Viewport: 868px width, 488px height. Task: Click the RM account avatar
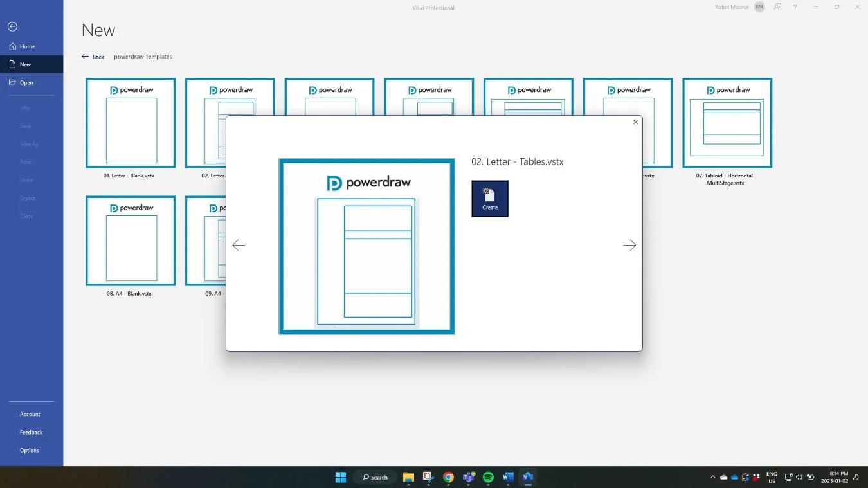[759, 6]
